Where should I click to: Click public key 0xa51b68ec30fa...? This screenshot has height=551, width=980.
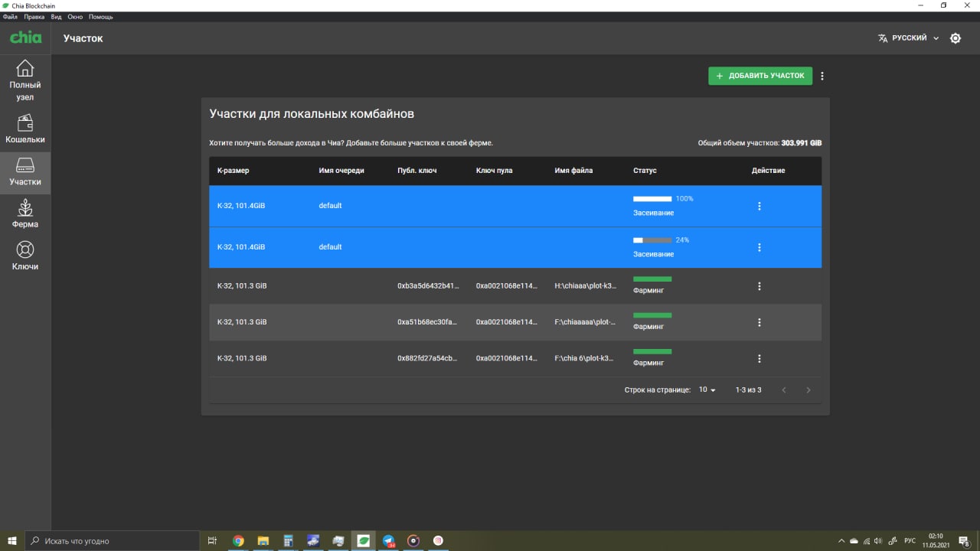(427, 322)
